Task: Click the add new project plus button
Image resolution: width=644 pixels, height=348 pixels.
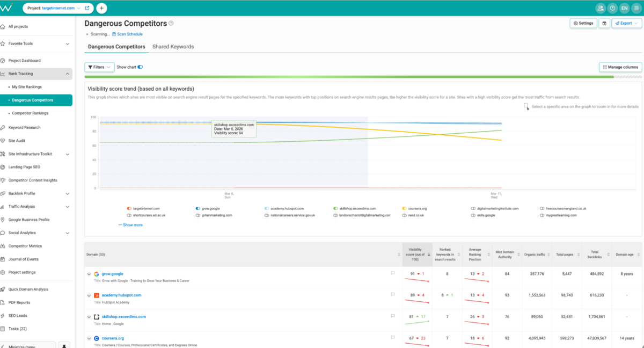Action: point(101,8)
